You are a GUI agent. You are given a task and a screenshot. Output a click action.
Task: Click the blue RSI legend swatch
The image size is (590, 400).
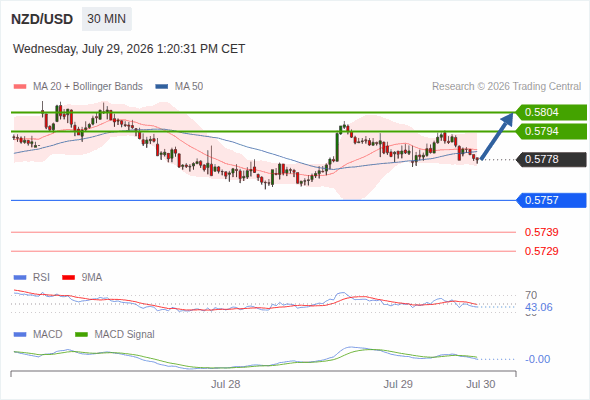pyautogui.click(x=20, y=278)
